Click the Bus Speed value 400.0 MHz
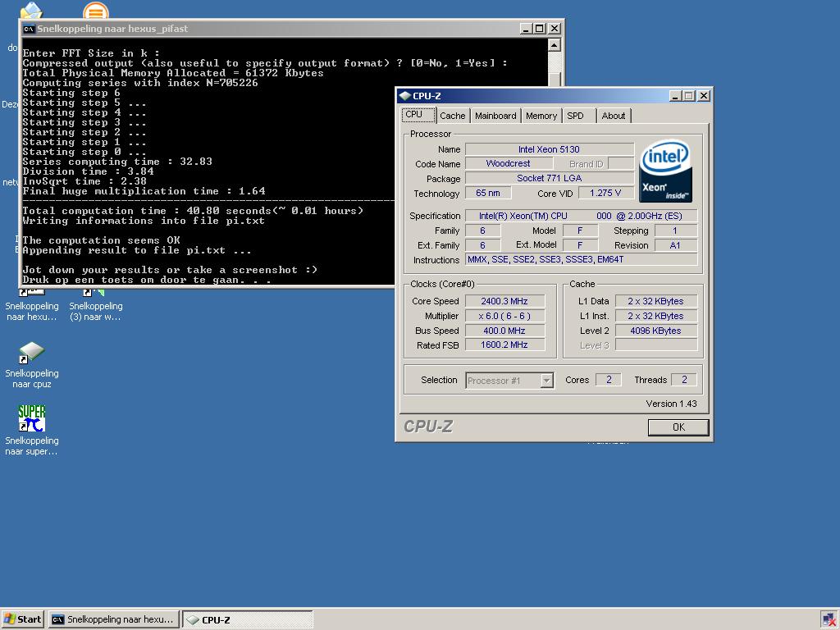This screenshot has width=840, height=630. pos(504,331)
